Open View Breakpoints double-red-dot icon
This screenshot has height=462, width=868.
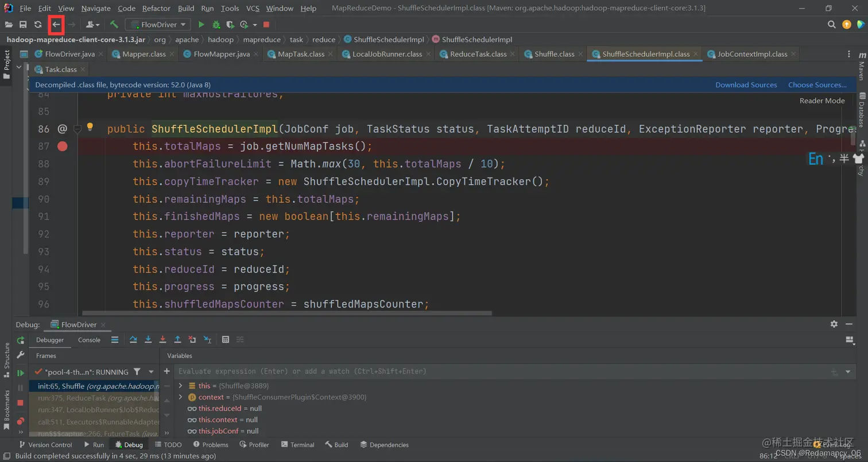click(21, 421)
